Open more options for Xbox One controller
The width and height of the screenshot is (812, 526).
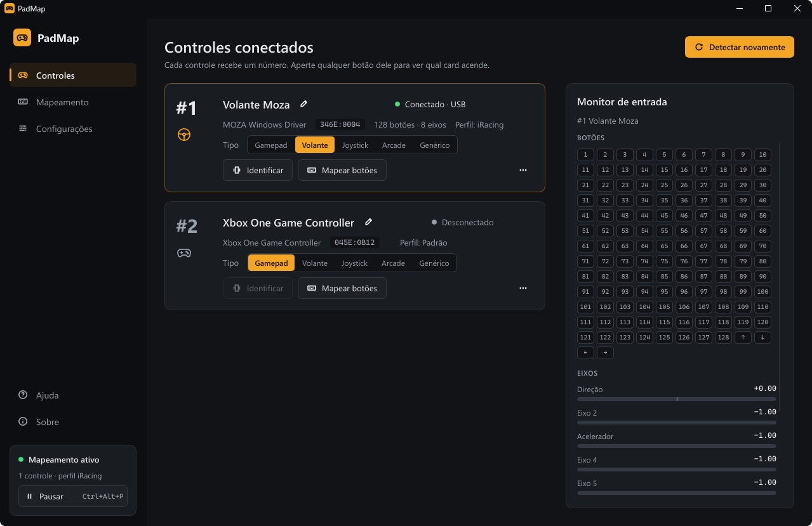523,288
